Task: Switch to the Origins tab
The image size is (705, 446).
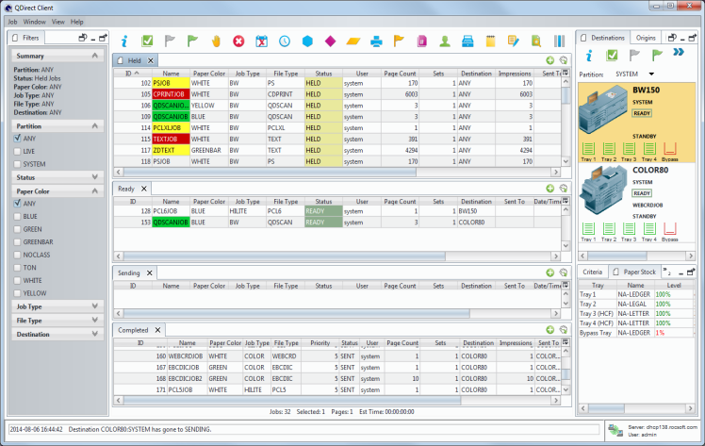Action: click(x=646, y=38)
